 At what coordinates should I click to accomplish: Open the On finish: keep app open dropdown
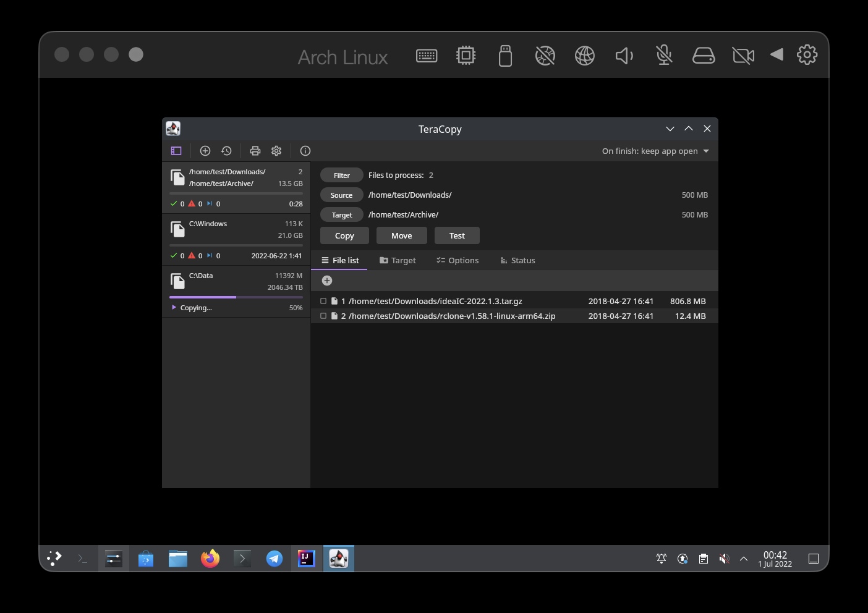coord(655,151)
